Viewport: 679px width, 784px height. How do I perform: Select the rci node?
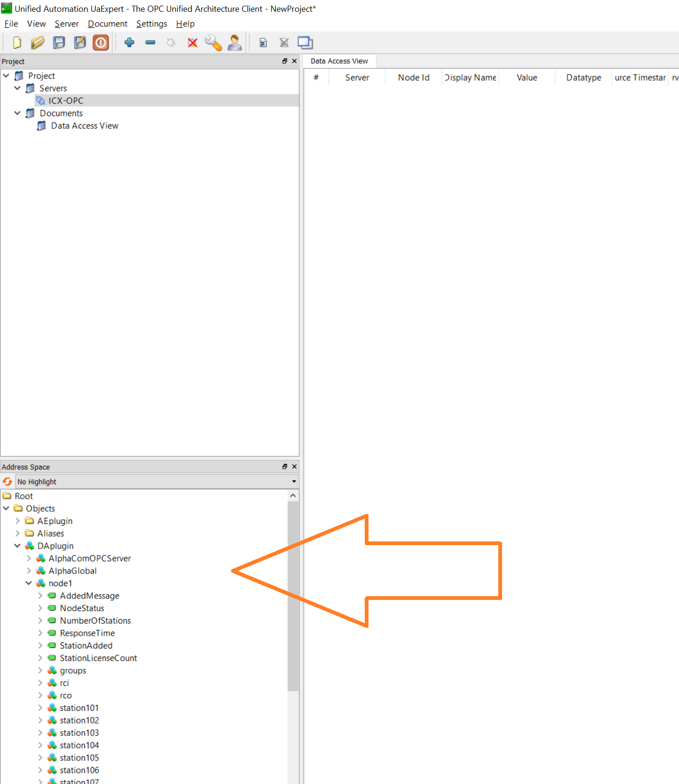coord(64,683)
